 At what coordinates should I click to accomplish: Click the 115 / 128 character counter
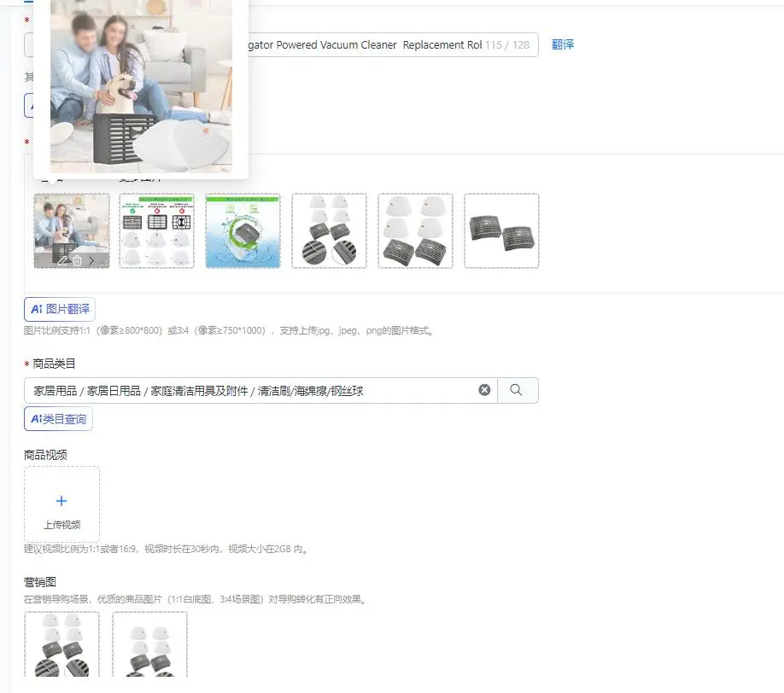coord(507,45)
